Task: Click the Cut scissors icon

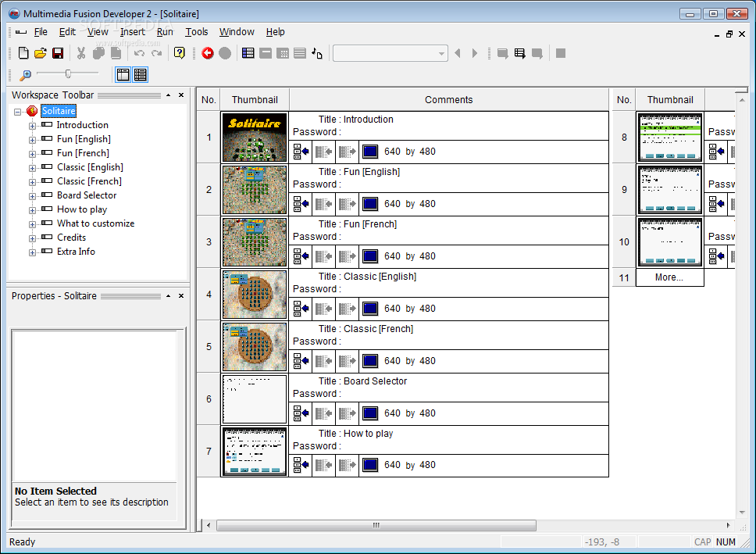Action: [x=81, y=53]
